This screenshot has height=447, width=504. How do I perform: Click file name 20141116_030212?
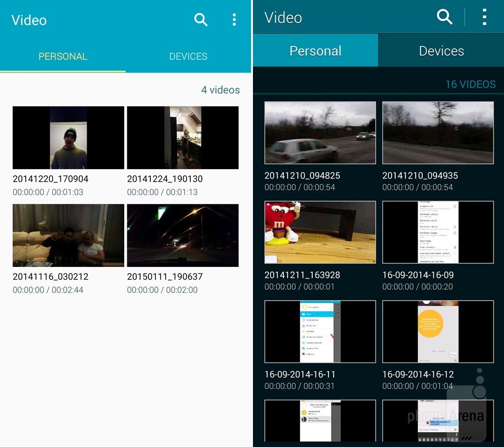pyautogui.click(x=50, y=277)
